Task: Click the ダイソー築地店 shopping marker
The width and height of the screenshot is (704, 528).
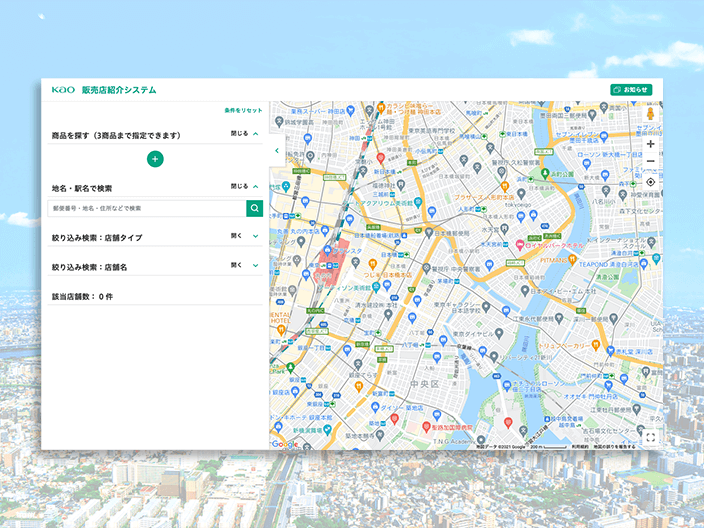Action: [375, 407]
